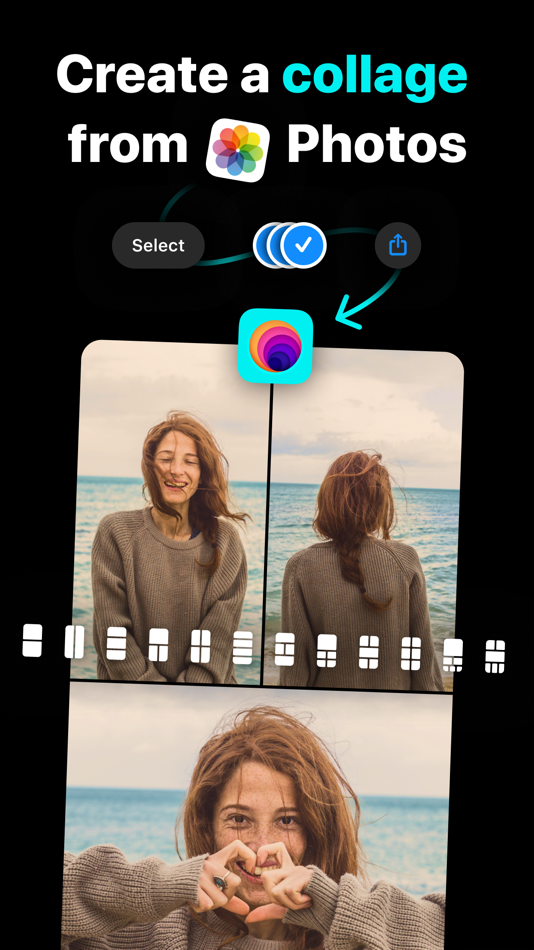
Task: Choose the two-by-two grid layout
Action: (201, 646)
